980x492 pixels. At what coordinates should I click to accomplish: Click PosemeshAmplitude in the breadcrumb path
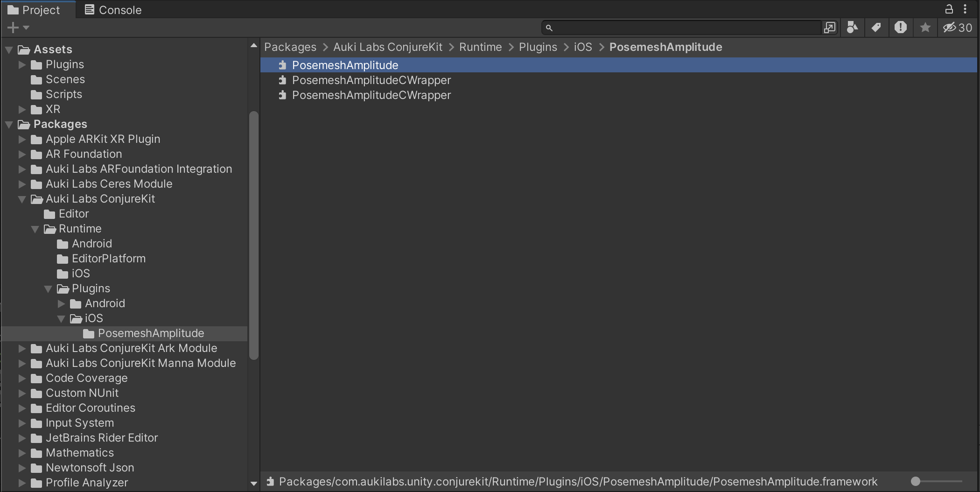tap(666, 47)
